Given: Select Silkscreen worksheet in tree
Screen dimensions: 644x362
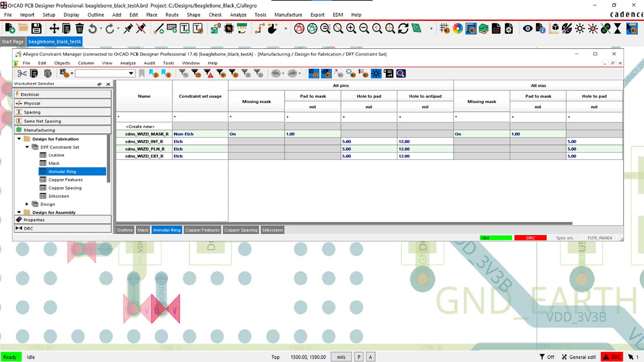Looking at the screenshot, I should [x=58, y=196].
